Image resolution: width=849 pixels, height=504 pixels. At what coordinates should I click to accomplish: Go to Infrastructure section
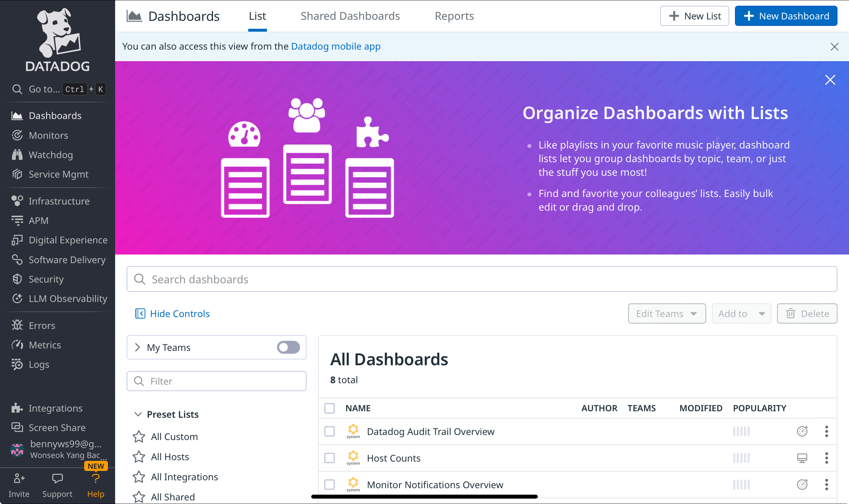[59, 201]
